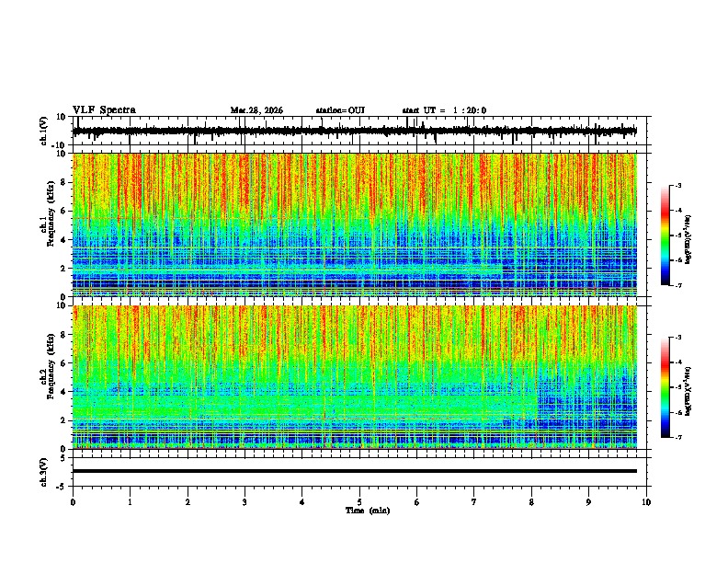Click the "station=OUI" header label

pyautogui.click(x=340, y=110)
